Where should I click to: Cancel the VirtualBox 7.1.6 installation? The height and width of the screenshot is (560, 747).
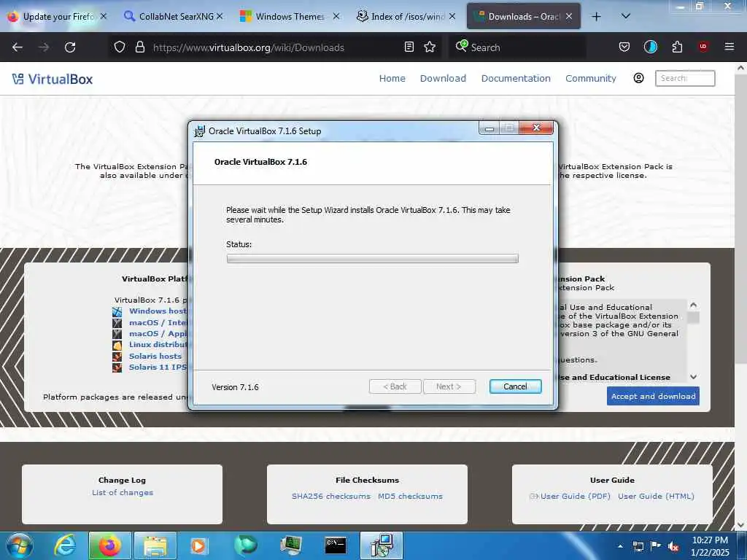point(516,386)
